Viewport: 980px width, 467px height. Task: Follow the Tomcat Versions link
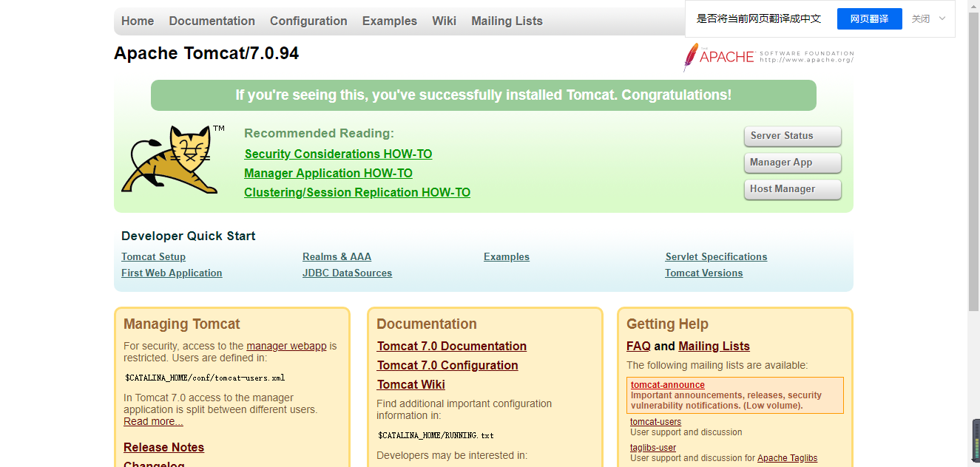(x=704, y=273)
